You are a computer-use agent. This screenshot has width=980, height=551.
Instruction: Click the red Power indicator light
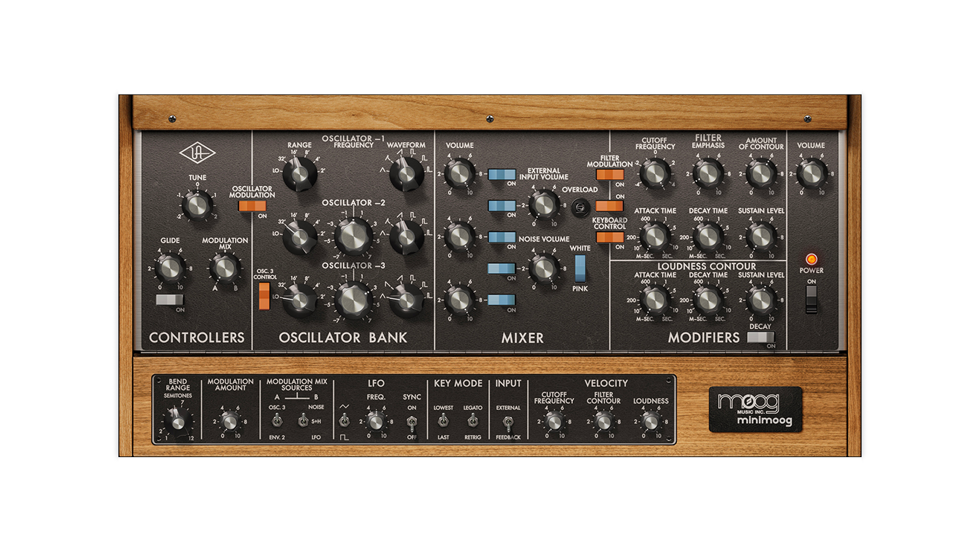[811, 259]
